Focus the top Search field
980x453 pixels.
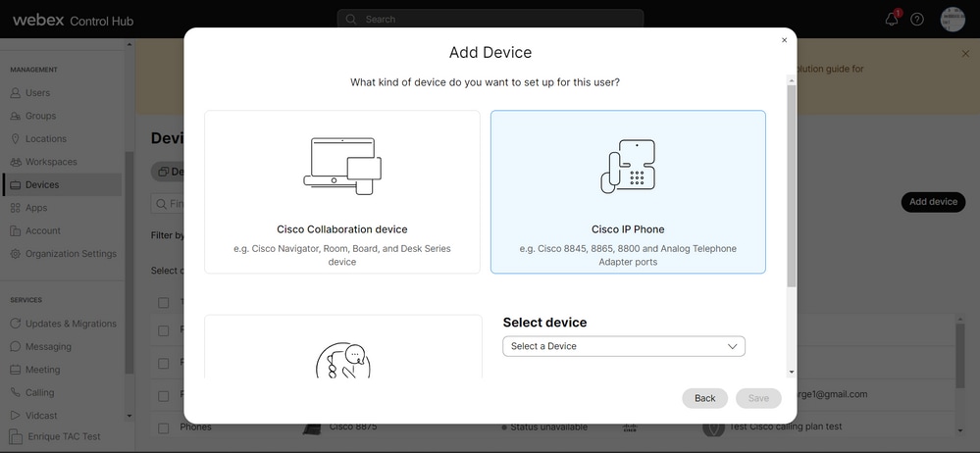[490, 19]
